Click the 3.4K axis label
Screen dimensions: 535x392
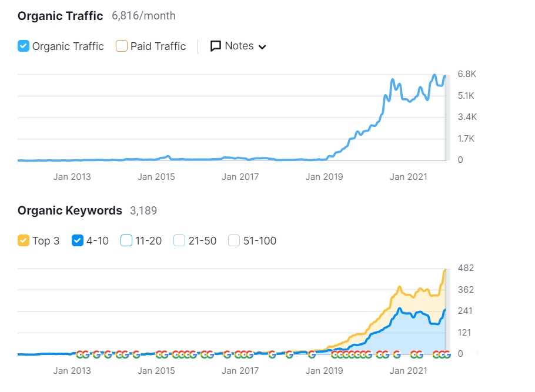467,117
